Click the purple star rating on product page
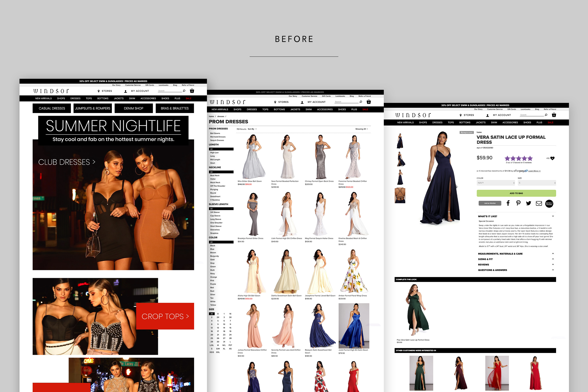The image size is (588, 392). point(518,158)
